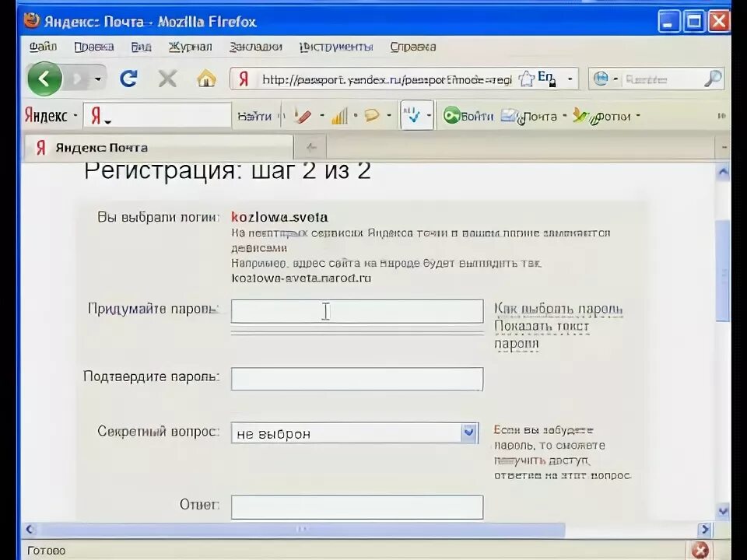Open the Справка menu
This screenshot has width=747, height=560.
click(412, 47)
